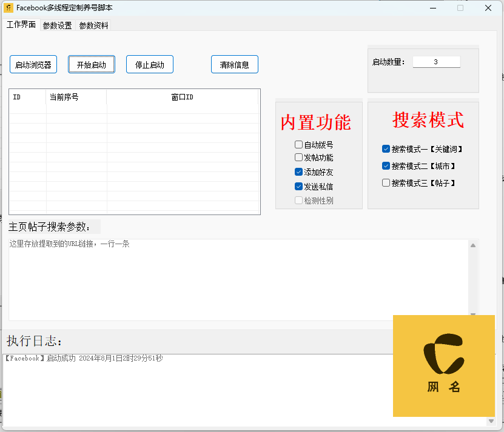Viewport: 504px width, 432px height.
Task: Open the 参数资料 tab
Action: (93, 25)
